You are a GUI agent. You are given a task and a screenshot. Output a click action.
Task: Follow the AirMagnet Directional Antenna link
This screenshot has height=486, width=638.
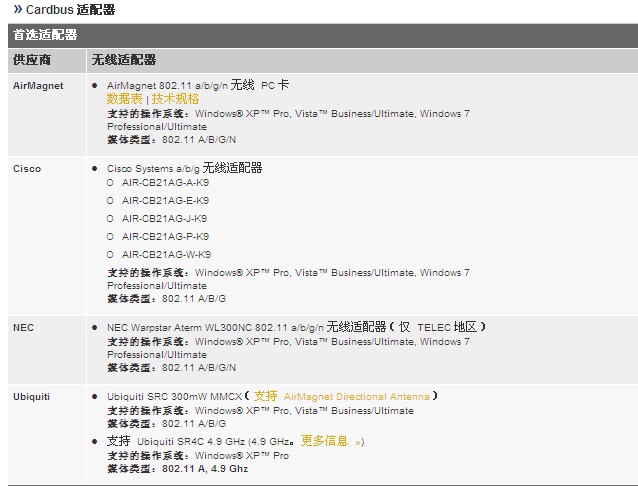[x=356, y=397]
